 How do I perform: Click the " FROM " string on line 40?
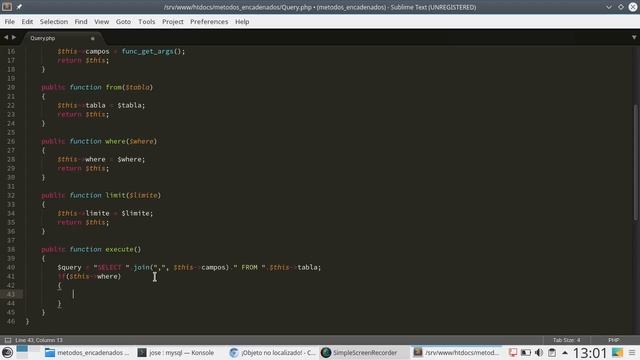tap(249, 267)
